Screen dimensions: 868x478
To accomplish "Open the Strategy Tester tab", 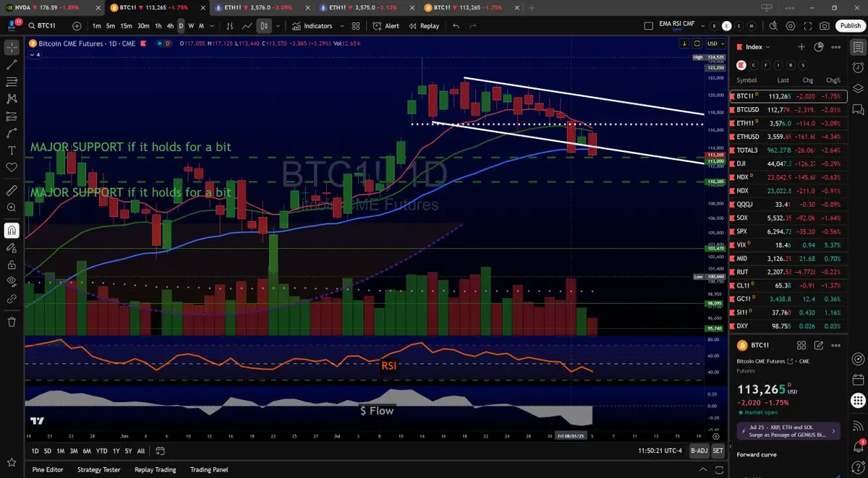I will pos(99,469).
